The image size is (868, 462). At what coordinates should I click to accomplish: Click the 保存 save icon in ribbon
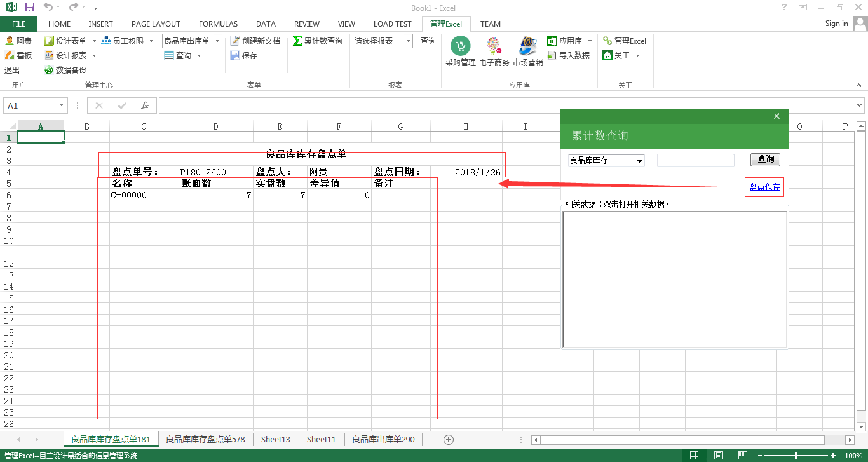(235, 55)
